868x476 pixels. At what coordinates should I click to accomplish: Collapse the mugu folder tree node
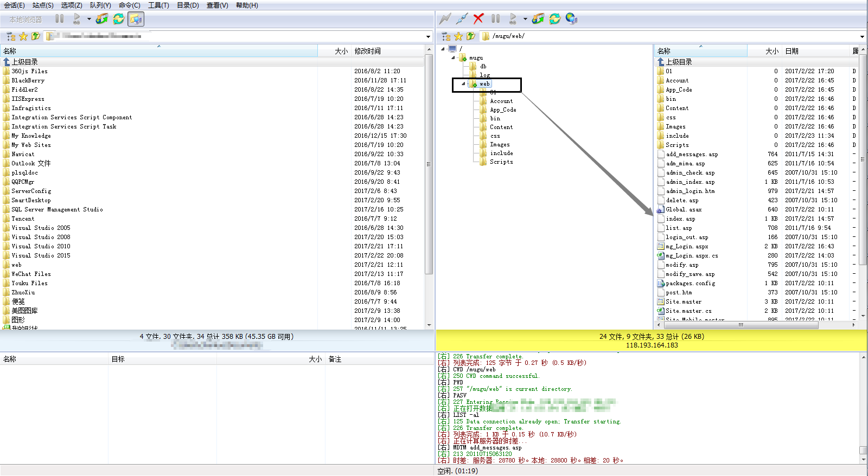(454, 57)
